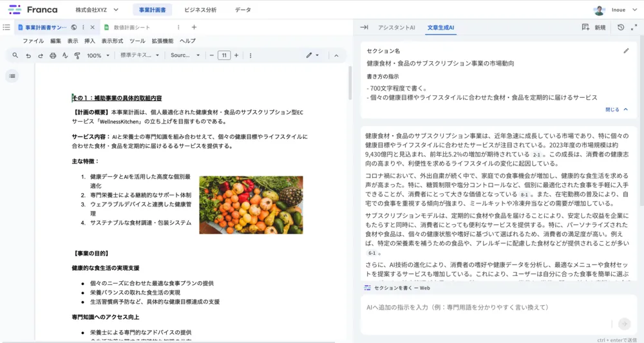
Task: Click citation reference 8-1 in AI text
Action: [x=524, y=195]
